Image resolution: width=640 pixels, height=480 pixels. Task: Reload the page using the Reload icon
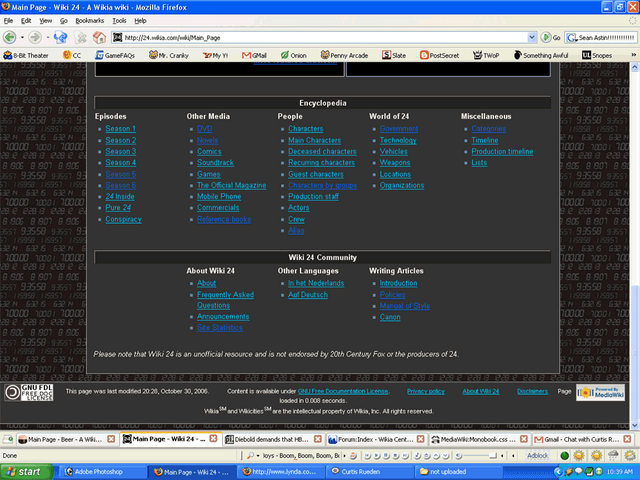[60, 38]
